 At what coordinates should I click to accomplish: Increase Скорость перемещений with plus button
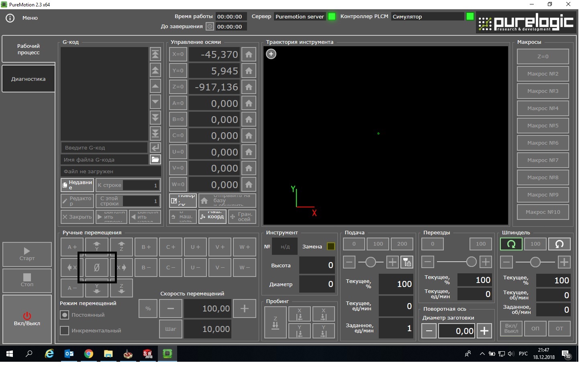[x=245, y=309]
